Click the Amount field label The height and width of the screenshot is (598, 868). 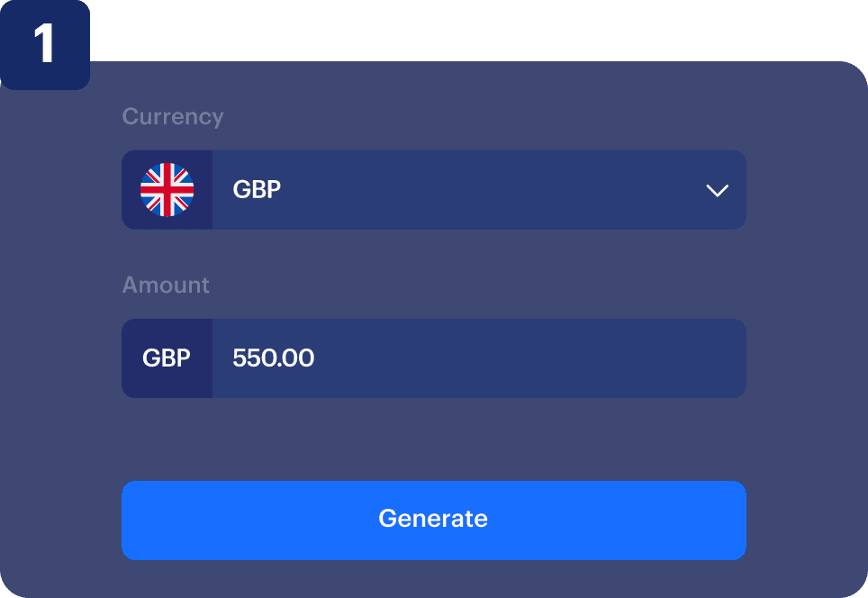(x=166, y=285)
